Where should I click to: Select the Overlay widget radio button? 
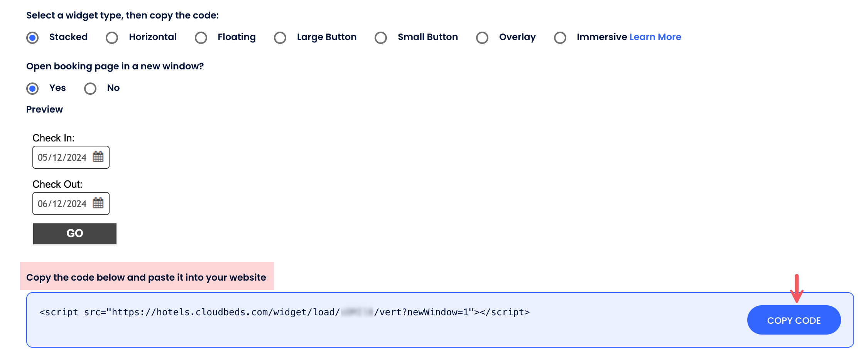pos(482,38)
